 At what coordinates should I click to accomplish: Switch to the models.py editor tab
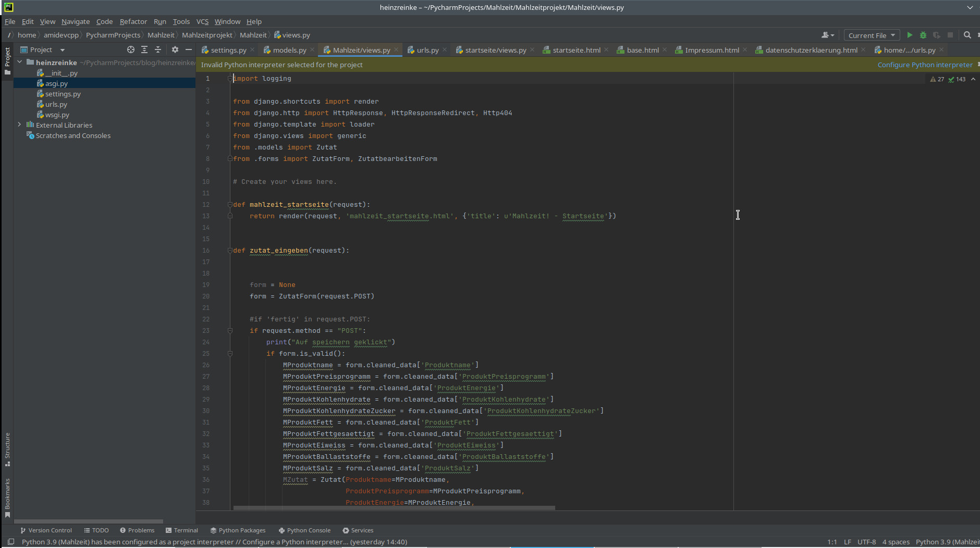289,50
